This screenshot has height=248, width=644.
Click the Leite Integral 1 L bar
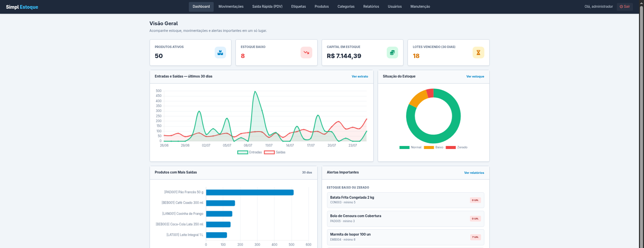pyautogui.click(x=217, y=235)
